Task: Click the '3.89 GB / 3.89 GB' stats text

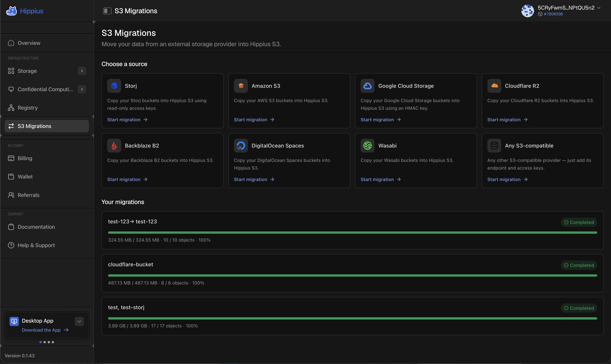Action: (x=128, y=326)
